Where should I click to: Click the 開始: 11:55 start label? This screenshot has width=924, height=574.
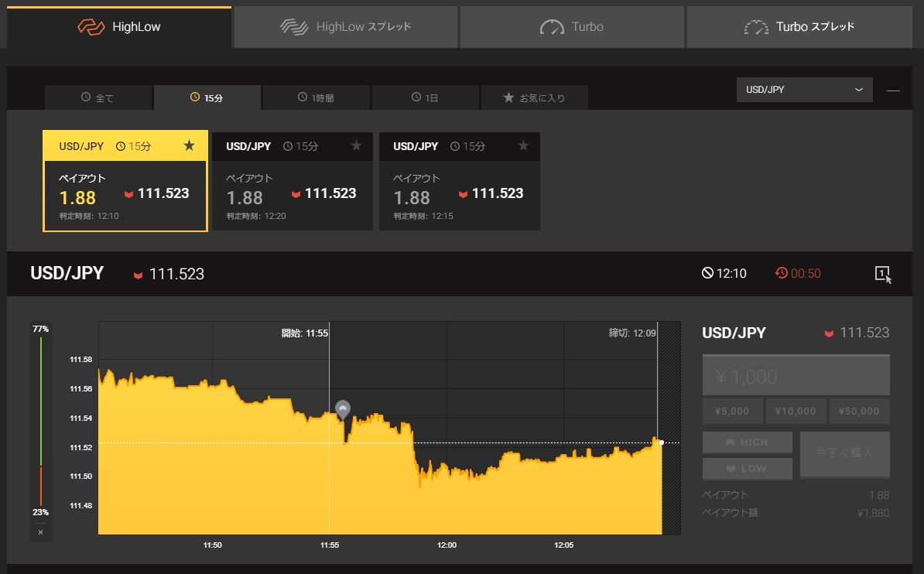click(x=305, y=333)
